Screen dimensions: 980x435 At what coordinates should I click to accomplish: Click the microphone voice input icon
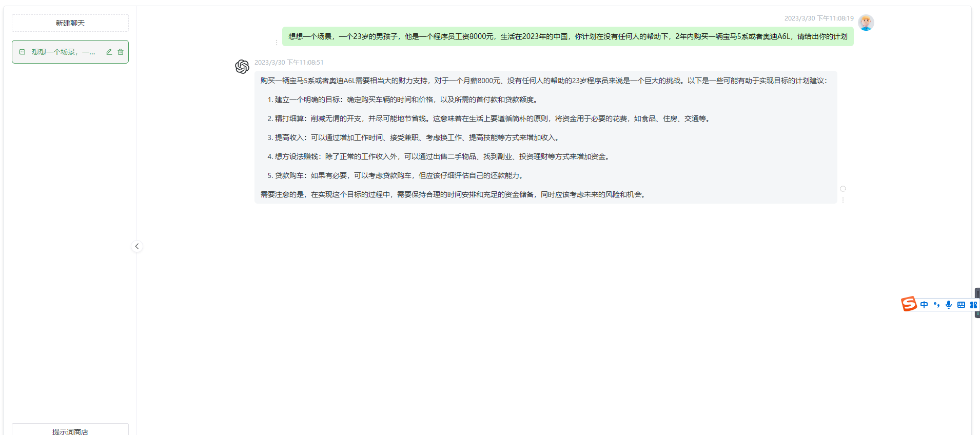(x=949, y=305)
